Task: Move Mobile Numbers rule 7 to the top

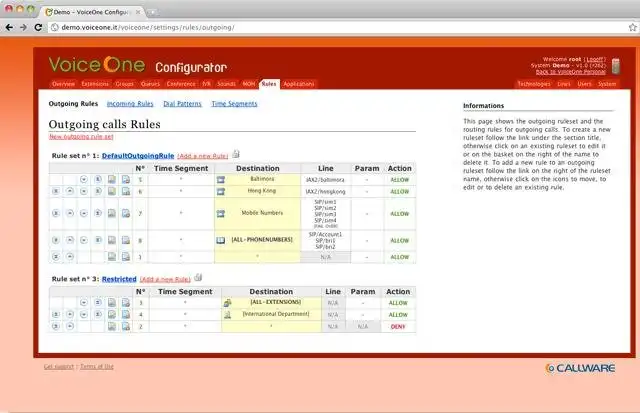Action: pos(56,213)
